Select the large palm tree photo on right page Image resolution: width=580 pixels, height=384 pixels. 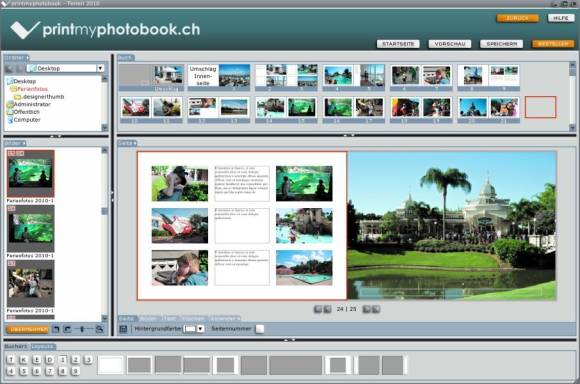click(x=452, y=225)
